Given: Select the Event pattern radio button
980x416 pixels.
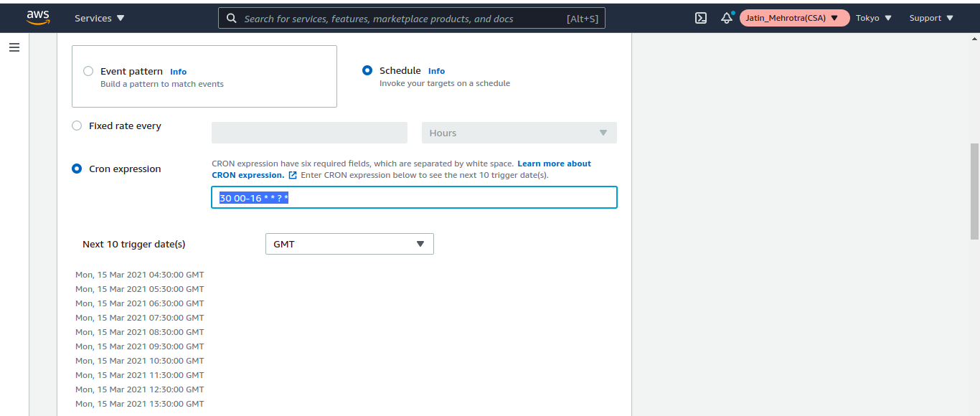Looking at the screenshot, I should pos(88,70).
